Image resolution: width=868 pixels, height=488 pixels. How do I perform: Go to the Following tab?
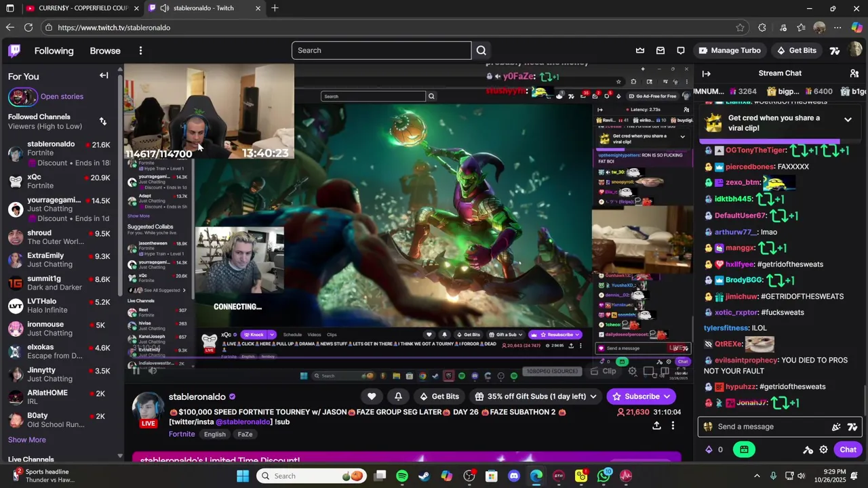(x=54, y=51)
